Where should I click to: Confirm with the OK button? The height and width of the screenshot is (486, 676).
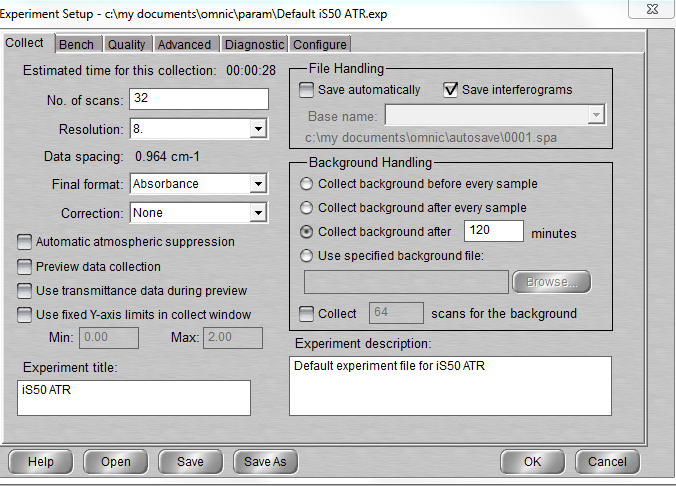point(532,462)
